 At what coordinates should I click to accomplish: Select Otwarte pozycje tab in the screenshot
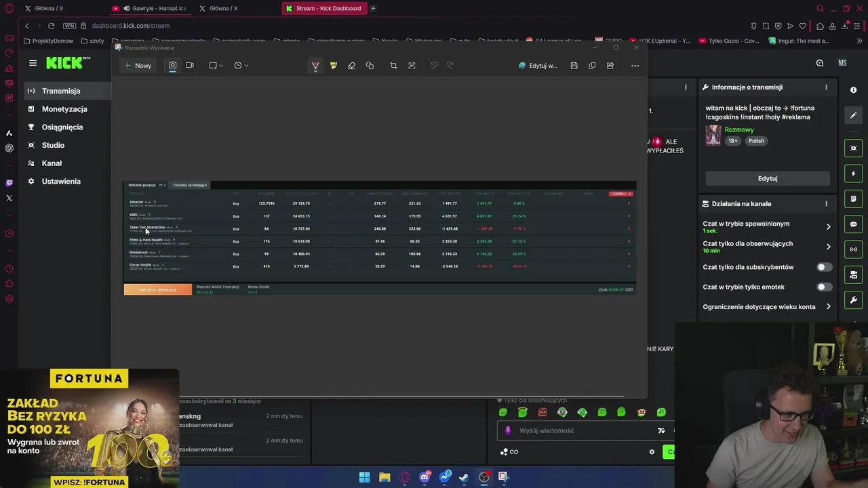[x=142, y=185]
